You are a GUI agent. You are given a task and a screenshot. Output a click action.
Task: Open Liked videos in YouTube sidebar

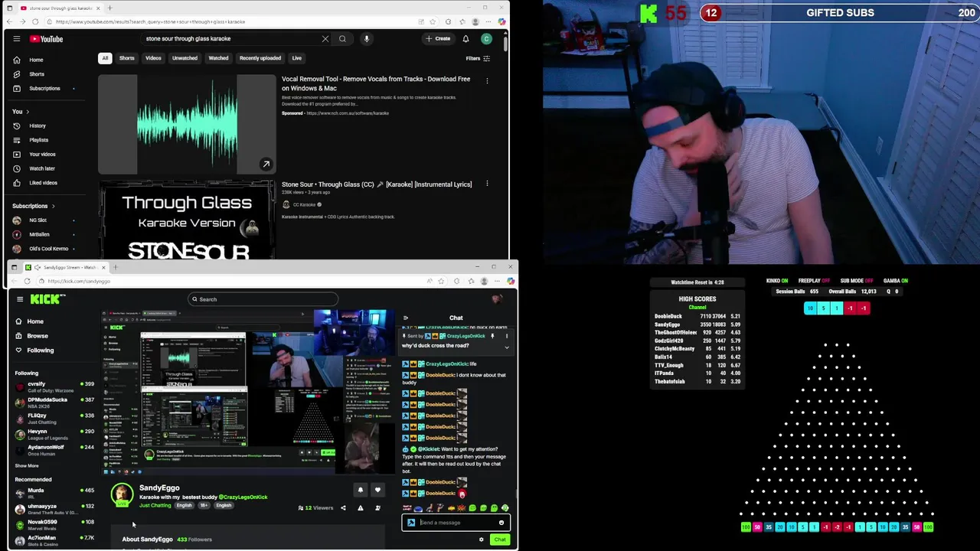(44, 183)
